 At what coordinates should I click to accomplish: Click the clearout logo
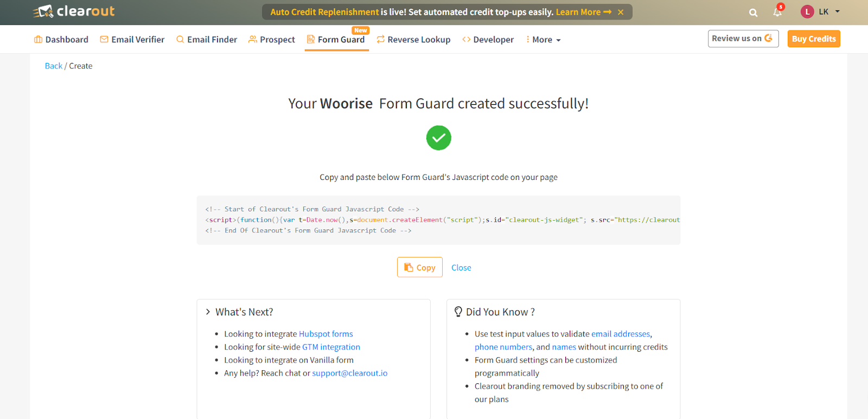pyautogui.click(x=74, y=11)
